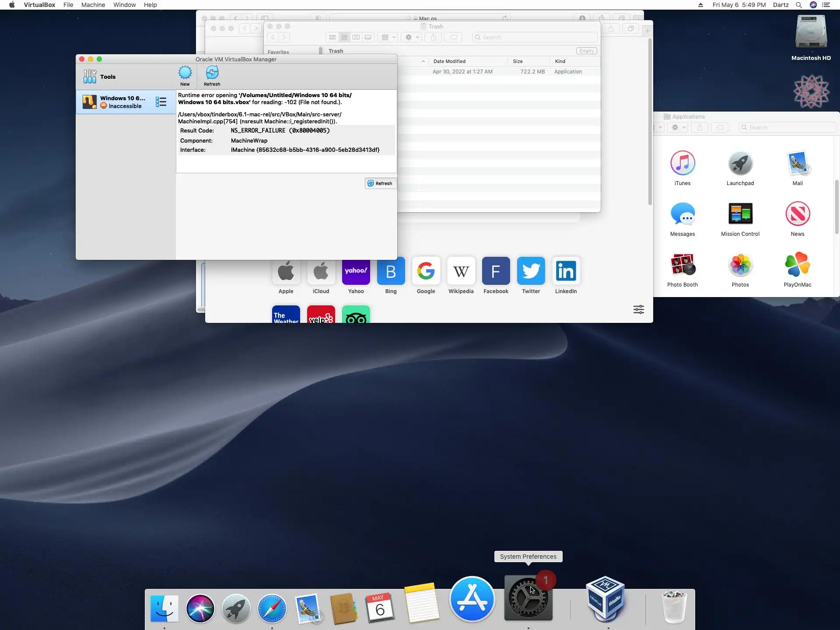Click the New virtual machine icon
Viewport: 840px width, 630px height.
(185, 73)
